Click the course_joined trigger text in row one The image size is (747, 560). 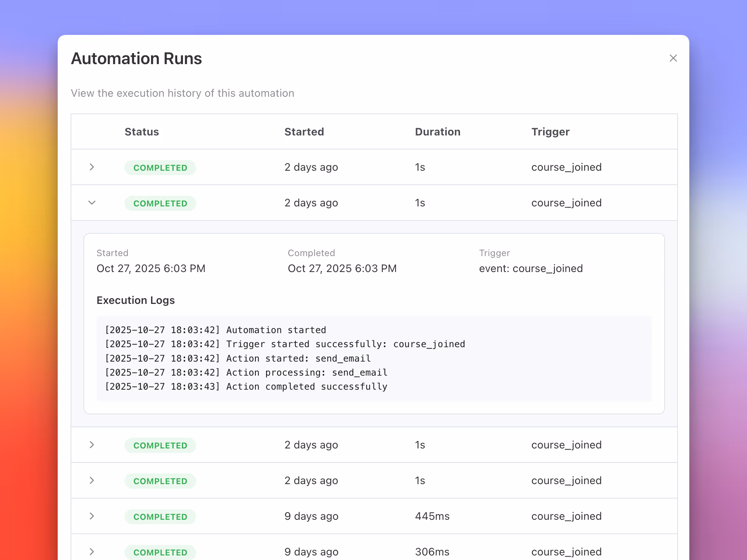(x=566, y=167)
